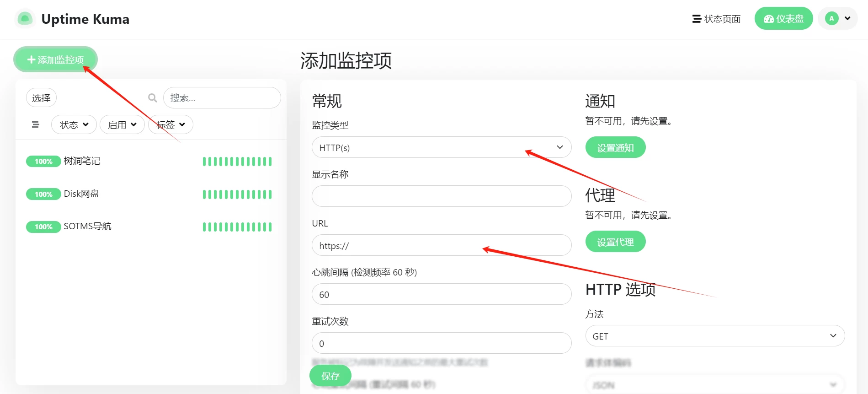This screenshot has width=868, height=394.
Task: Open the 状态页面 status page menu
Action: (x=716, y=19)
